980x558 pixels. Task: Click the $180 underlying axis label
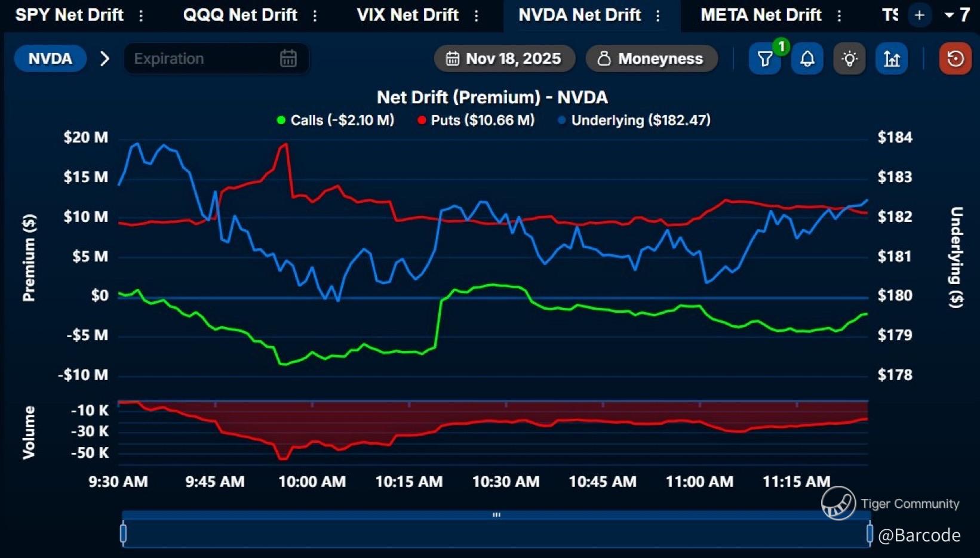pyautogui.click(x=895, y=295)
